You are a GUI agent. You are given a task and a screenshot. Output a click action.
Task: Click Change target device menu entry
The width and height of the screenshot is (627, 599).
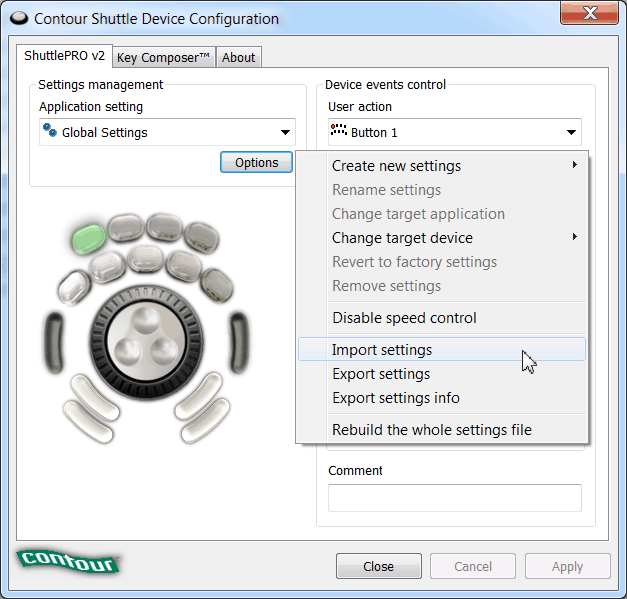tap(442, 238)
